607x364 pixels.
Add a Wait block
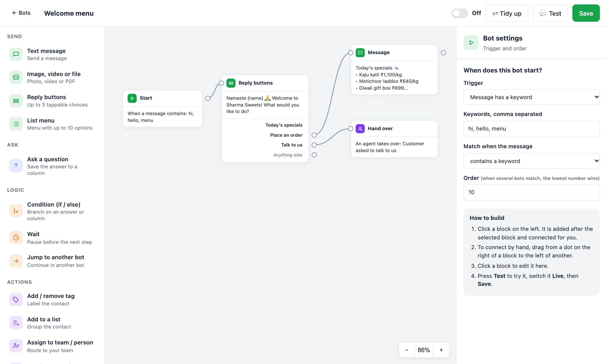coord(52,238)
